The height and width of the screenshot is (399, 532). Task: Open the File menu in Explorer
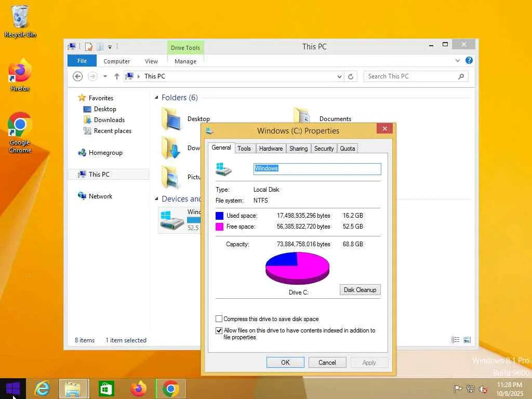(x=82, y=61)
